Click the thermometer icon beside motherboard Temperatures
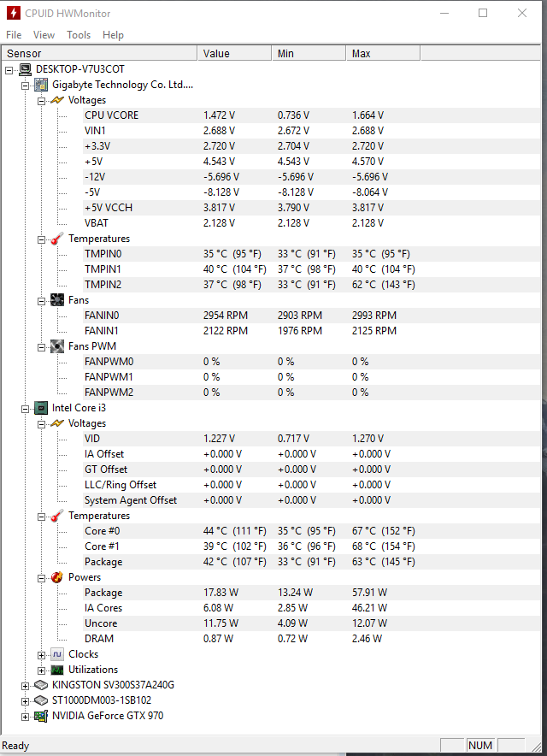 pyautogui.click(x=57, y=239)
